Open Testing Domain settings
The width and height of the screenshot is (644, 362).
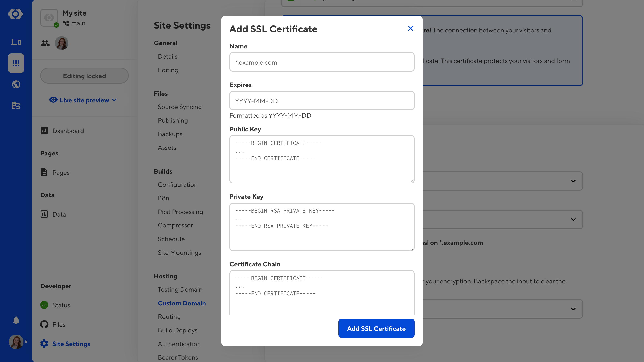coord(180,290)
